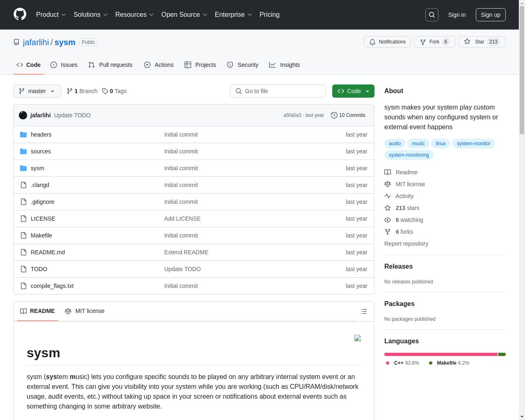Click the audio topic tag
The height and width of the screenshot is (420, 525).
pyautogui.click(x=395, y=144)
